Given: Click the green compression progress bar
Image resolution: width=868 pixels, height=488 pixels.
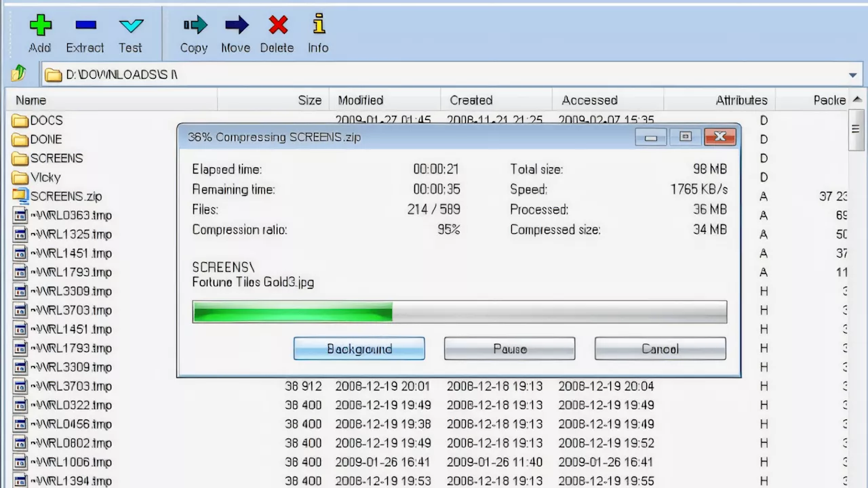Looking at the screenshot, I should coord(460,312).
